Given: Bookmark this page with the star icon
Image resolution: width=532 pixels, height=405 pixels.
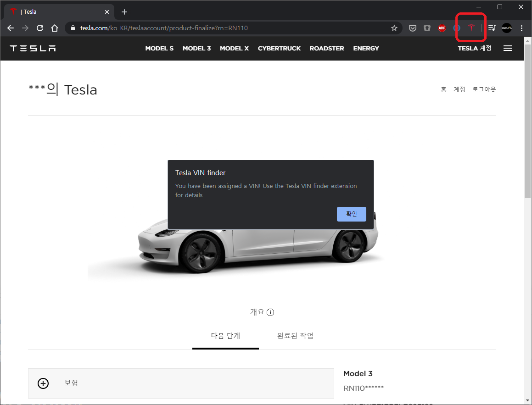Looking at the screenshot, I should click(394, 28).
